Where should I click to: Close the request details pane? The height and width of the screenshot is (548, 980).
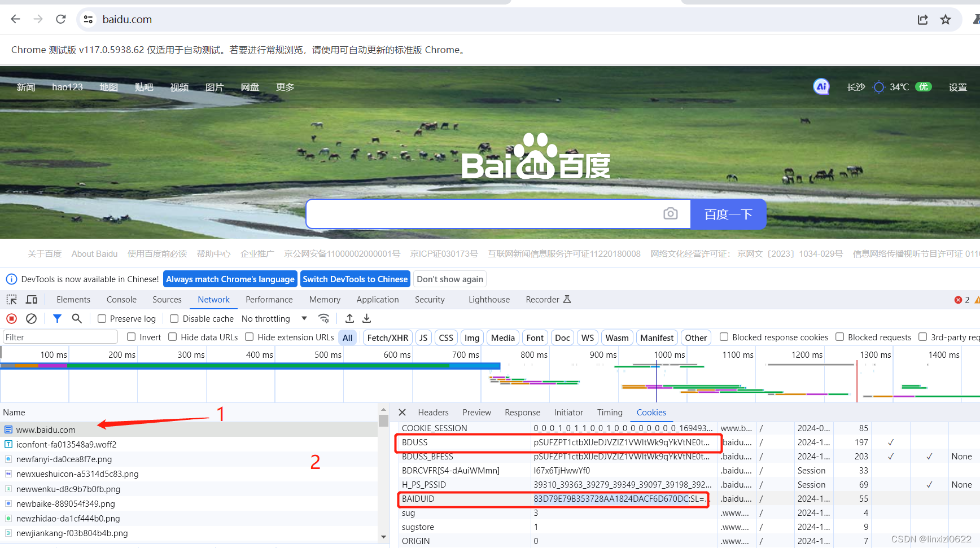pos(403,413)
